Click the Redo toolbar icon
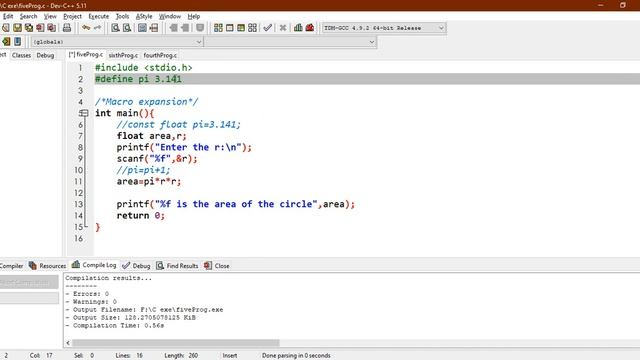 pyautogui.click(x=97, y=28)
